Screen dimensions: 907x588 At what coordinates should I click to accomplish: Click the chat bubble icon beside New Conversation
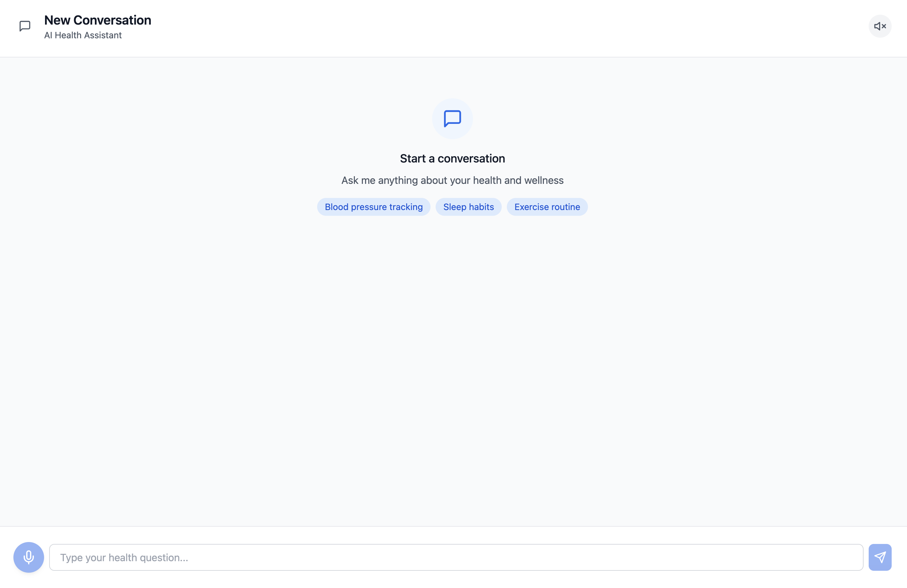[x=25, y=26]
